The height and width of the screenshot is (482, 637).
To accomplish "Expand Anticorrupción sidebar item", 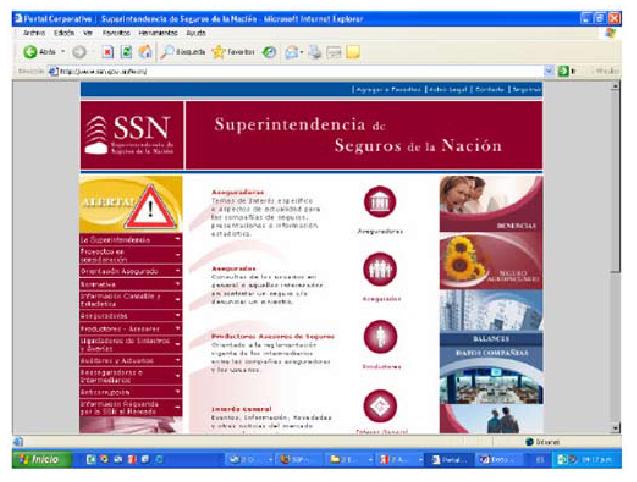I will pos(130,392).
